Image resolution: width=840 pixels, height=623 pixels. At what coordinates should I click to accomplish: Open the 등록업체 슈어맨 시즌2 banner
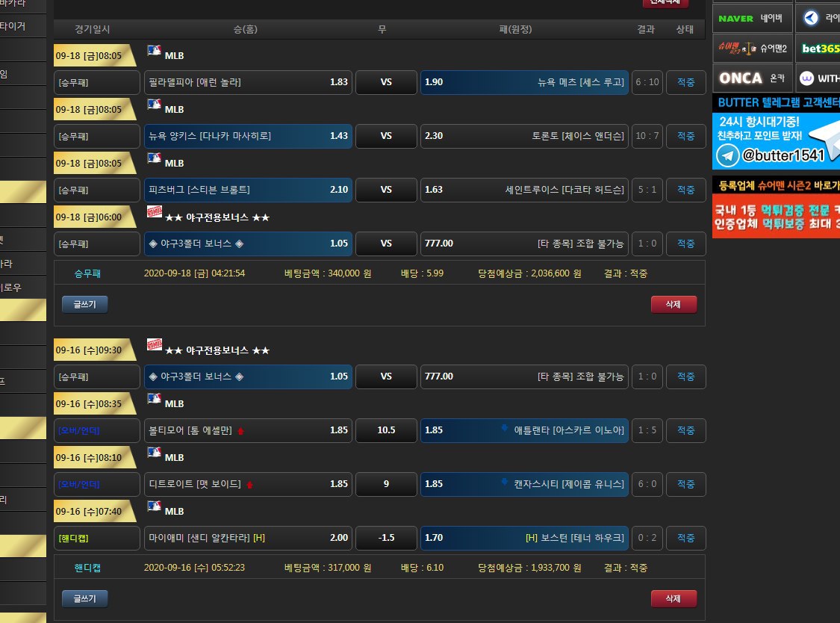tap(776, 185)
